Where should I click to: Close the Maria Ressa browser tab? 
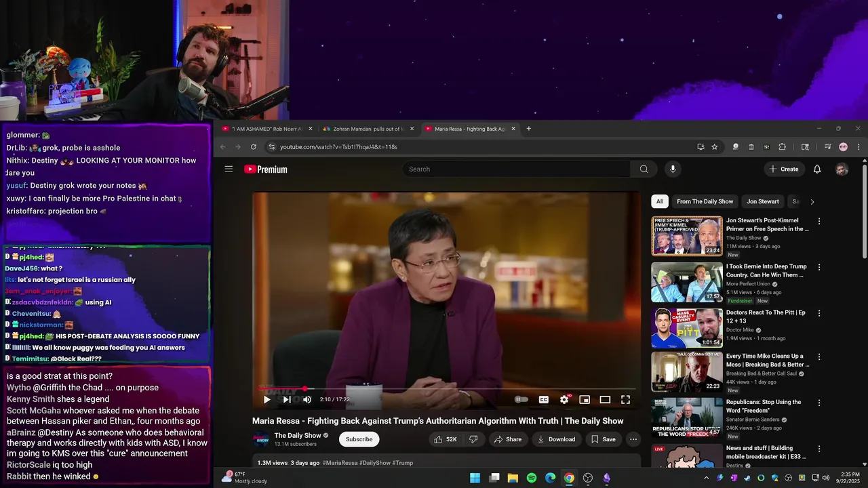[513, 129]
